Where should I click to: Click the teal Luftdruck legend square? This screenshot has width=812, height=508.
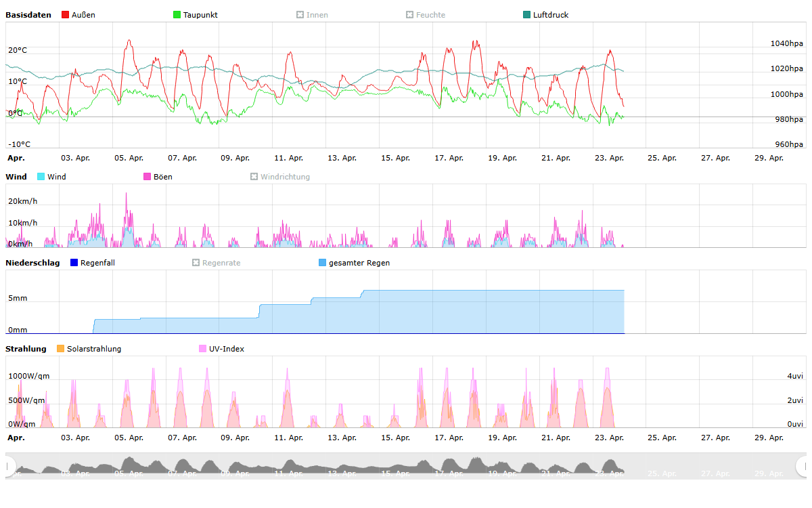pos(527,15)
